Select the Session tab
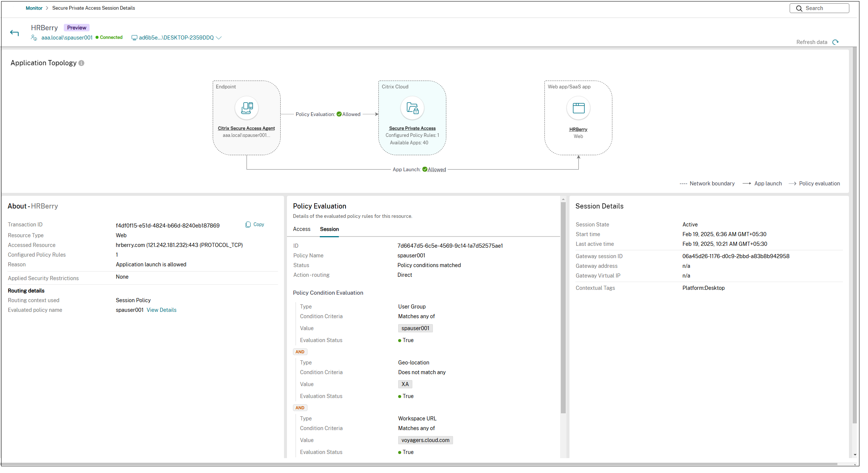868x473 pixels. pos(329,229)
